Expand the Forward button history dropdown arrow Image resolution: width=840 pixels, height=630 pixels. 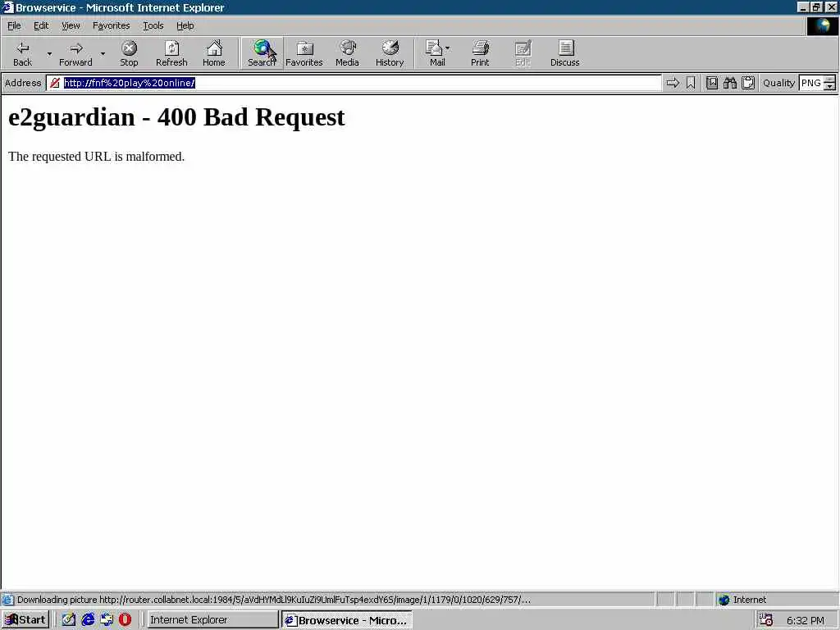point(103,53)
